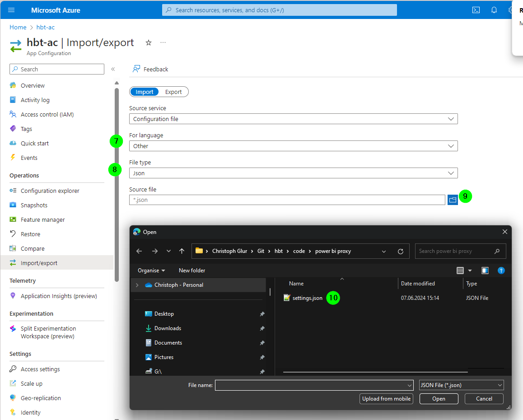Click the browse source file folder icon
523x420 pixels.
coord(453,200)
